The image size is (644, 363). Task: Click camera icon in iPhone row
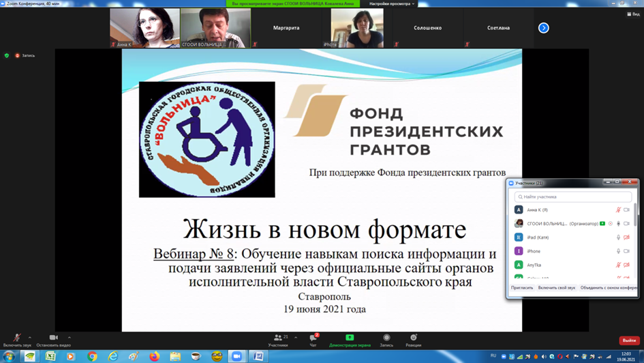pyautogui.click(x=626, y=251)
